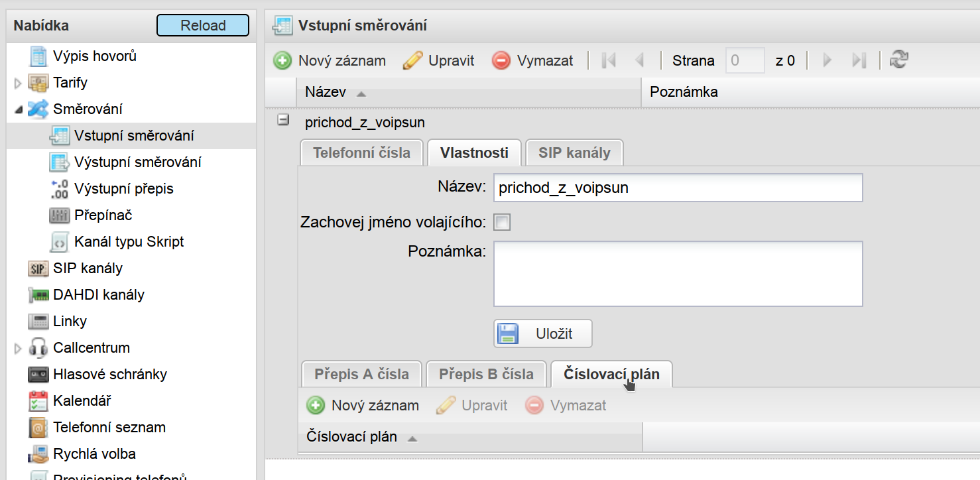Click the Hlasové schránky cassette icon
The height and width of the screenshot is (480, 980).
38,375
